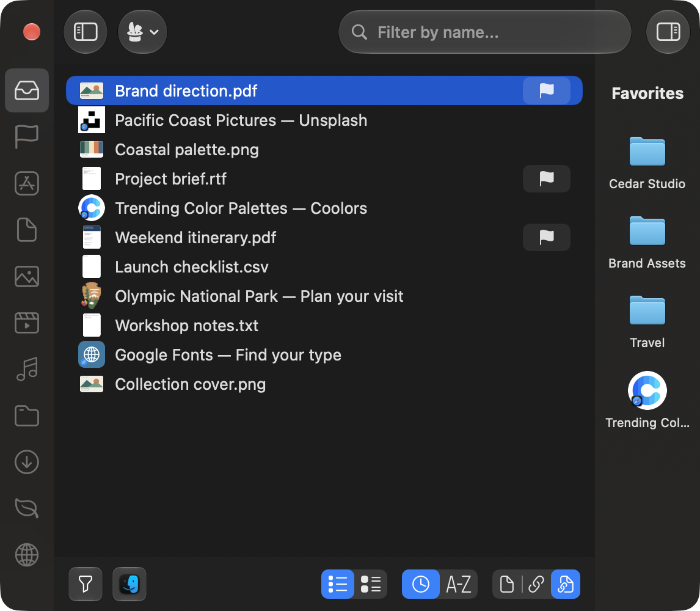This screenshot has width=700, height=611.
Task: Open Cedar Studio favorite folder
Action: coord(647,164)
